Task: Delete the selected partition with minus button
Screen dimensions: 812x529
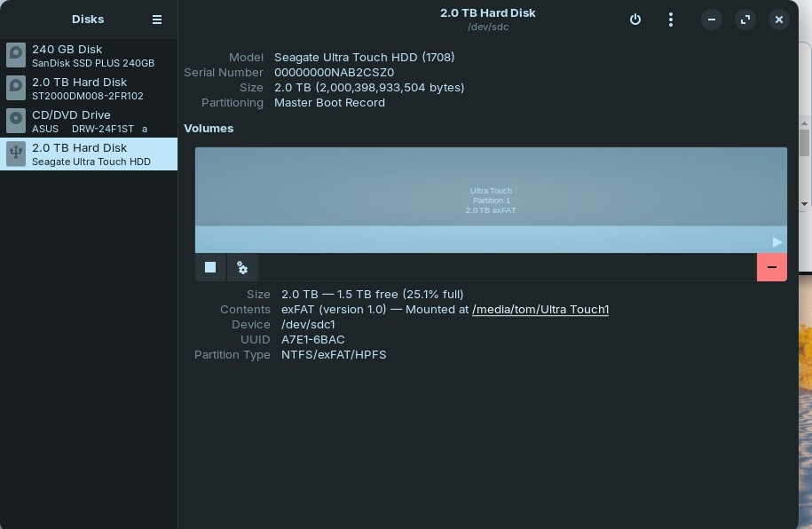Action: pos(771,267)
